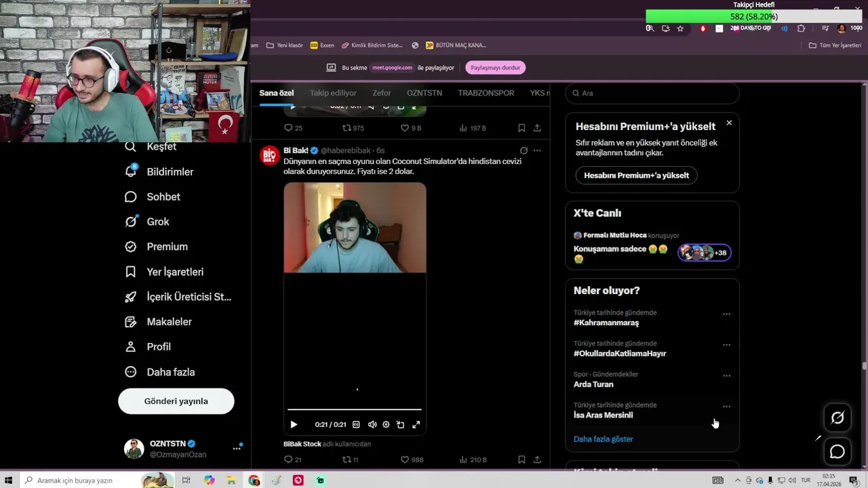
Task: Open video in fullscreen
Action: (x=416, y=424)
